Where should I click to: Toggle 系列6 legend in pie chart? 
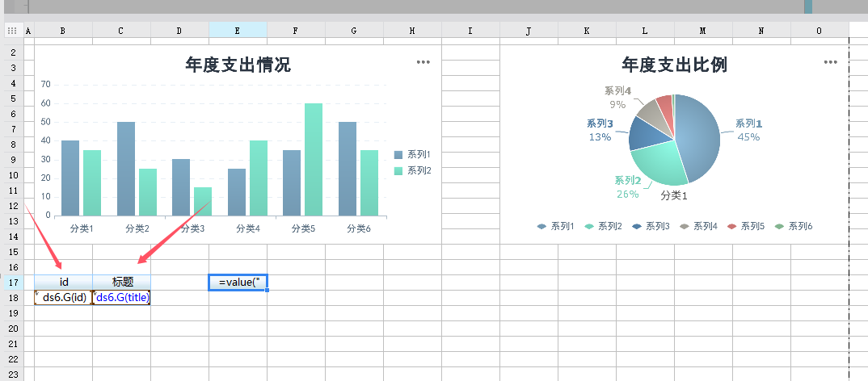pos(794,226)
